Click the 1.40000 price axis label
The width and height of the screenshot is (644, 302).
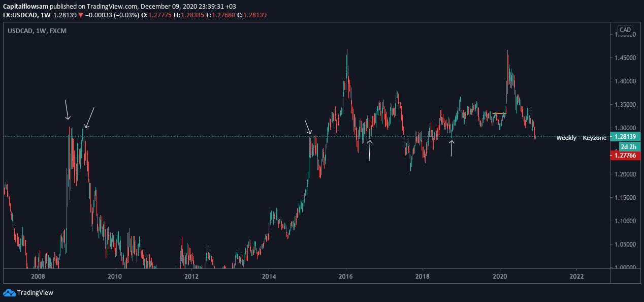point(626,81)
